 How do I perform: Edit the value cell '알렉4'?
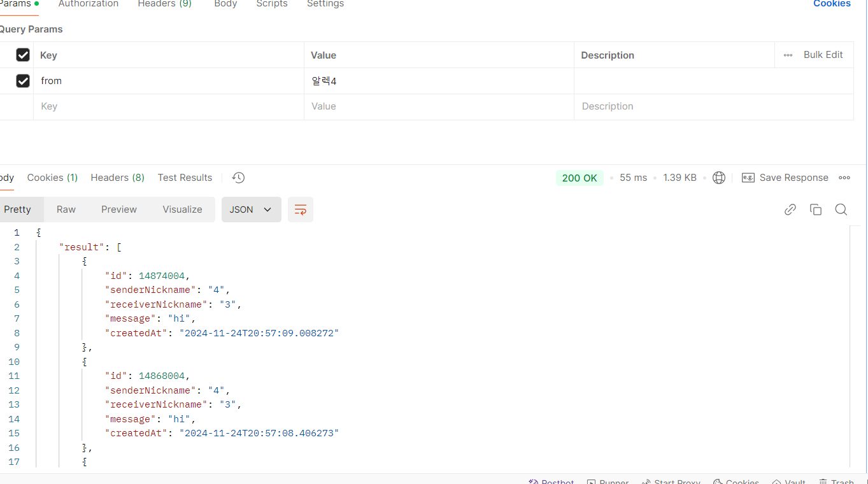[439, 81]
